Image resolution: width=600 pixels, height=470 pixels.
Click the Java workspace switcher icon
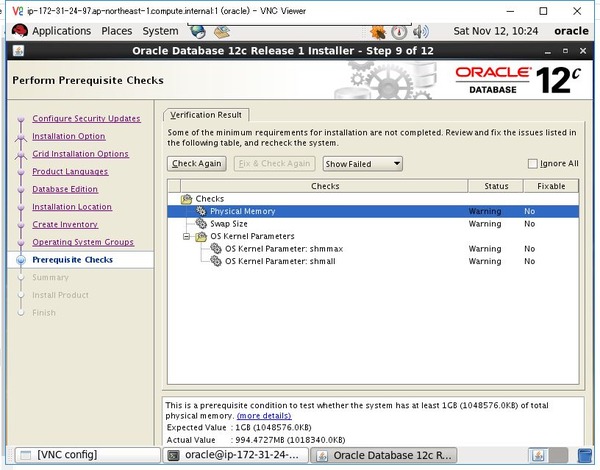[538, 455]
